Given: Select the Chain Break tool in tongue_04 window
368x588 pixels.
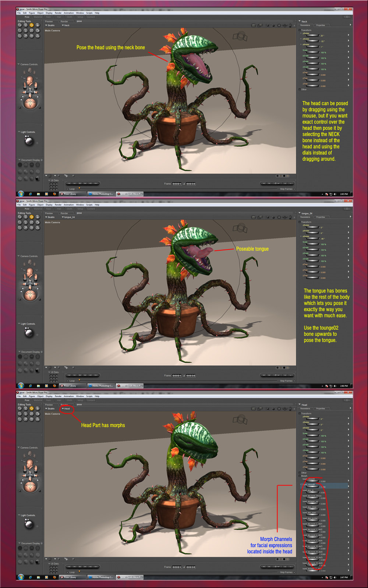Looking at the screenshot, I should pos(32,222).
